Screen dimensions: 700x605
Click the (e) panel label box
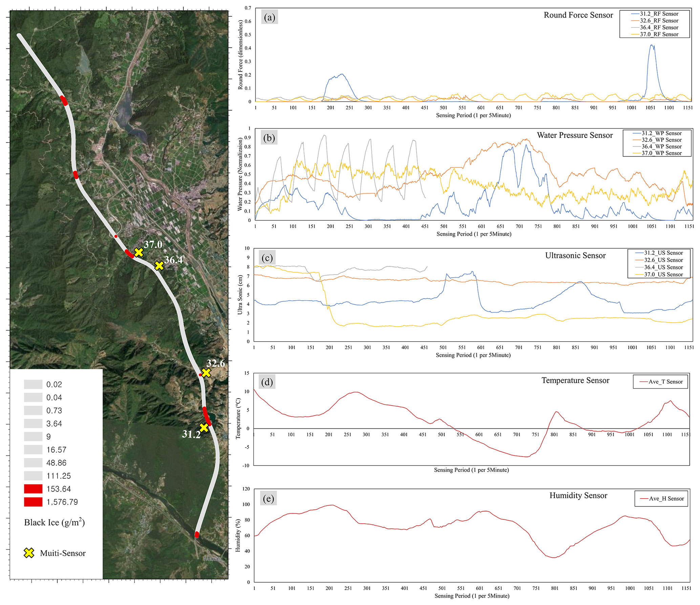268,498
